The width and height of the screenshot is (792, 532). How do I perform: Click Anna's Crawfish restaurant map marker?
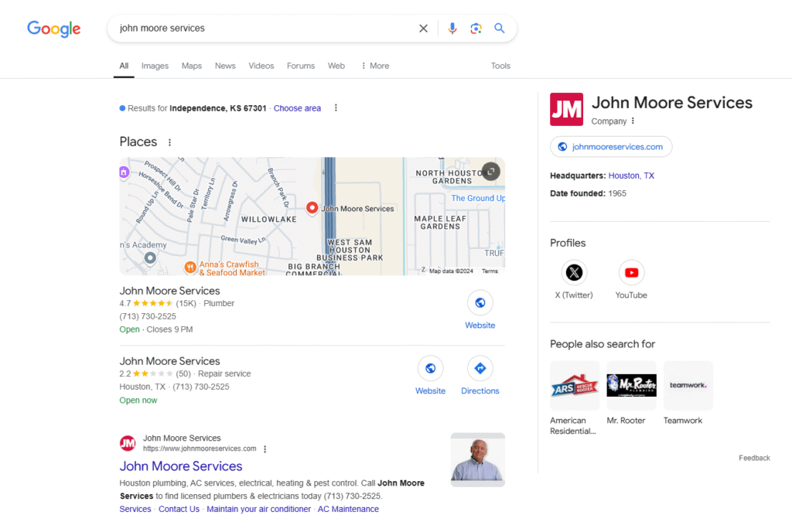tap(190, 267)
